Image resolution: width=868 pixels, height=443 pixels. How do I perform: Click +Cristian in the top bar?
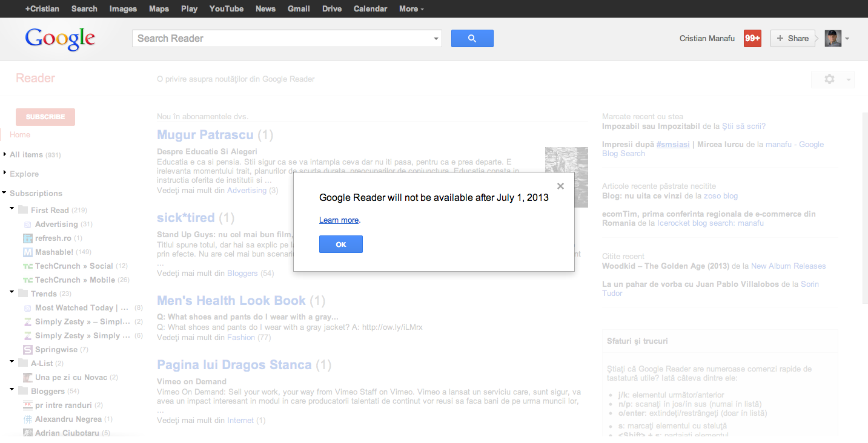pos(43,8)
